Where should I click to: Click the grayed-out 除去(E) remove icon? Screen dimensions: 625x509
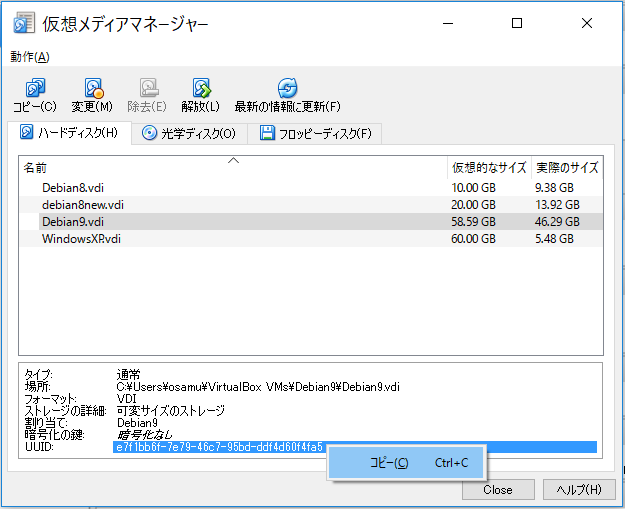point(147,89)
